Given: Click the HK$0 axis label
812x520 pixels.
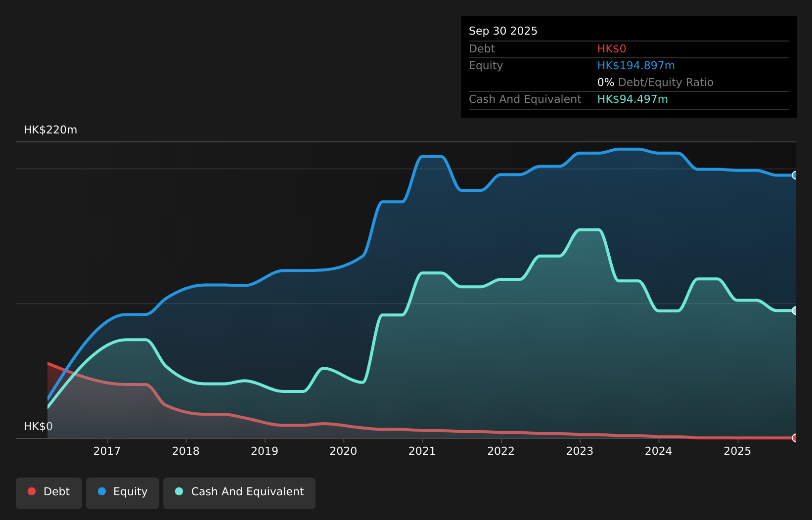Looking at the screenshot, I should point(38,427).
